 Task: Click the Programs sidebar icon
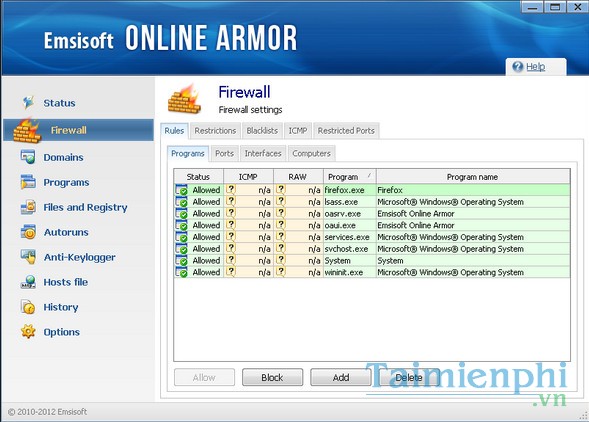[x=28, y=182]
